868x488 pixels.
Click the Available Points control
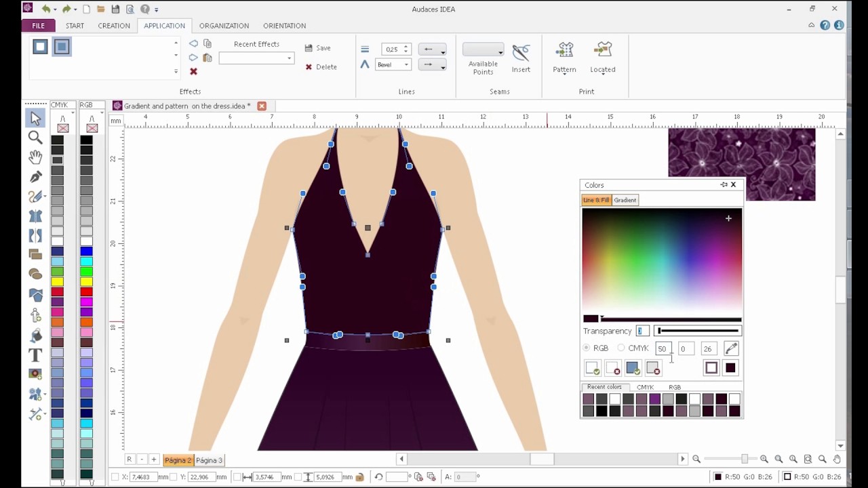[483, 58]
